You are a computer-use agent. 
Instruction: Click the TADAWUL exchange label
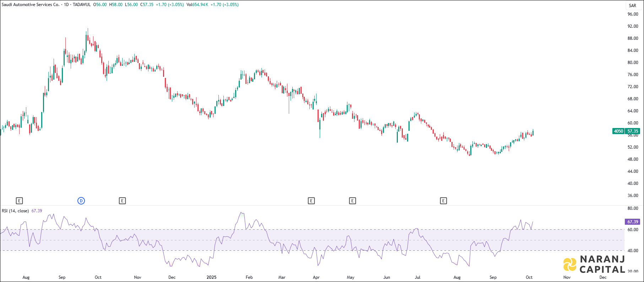(x=82, y=5)
